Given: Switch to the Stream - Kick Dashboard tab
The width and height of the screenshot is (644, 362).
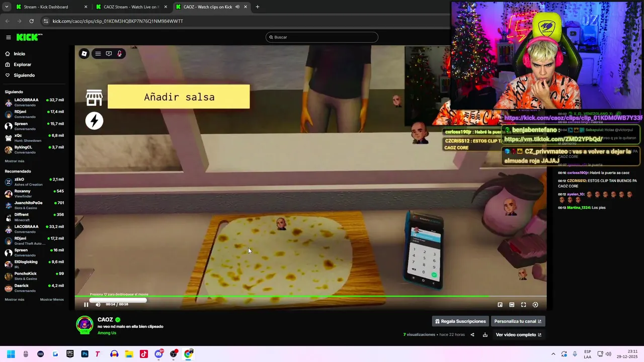Looking at the screenshot, I should pos(51,7).
